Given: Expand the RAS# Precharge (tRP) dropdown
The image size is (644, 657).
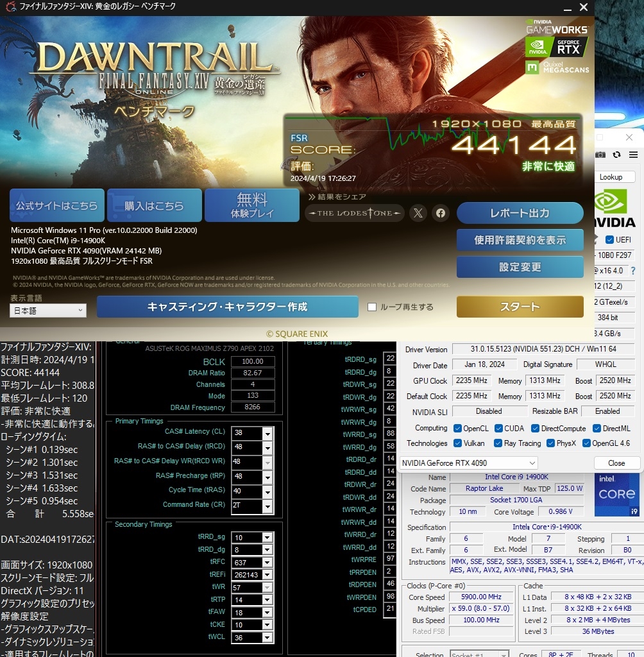Looking at the screenshot, I should point(267,477).
